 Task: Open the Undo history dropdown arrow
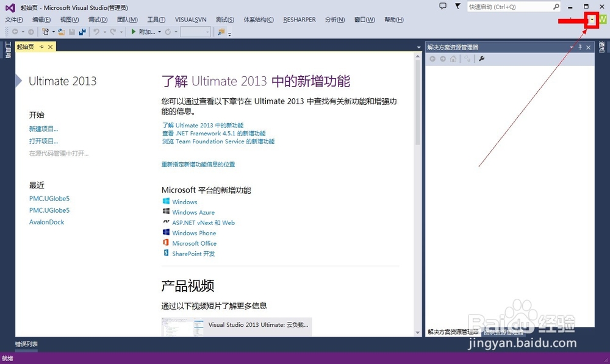(x=105, y=32)
